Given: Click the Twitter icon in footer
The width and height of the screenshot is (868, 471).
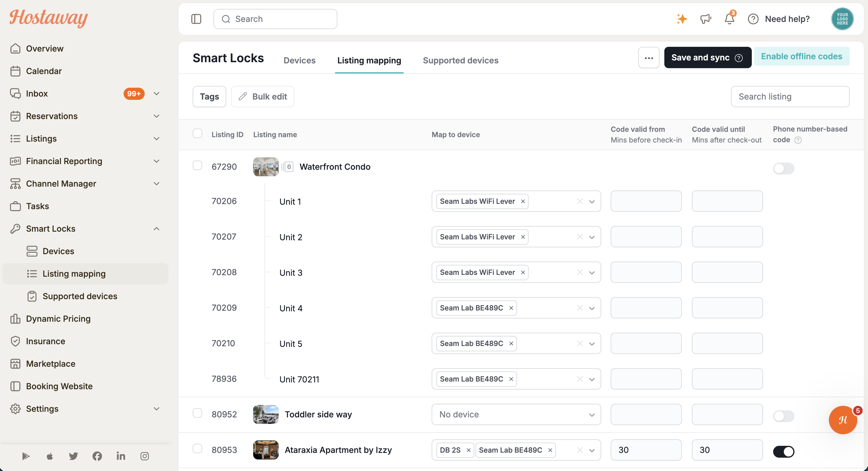Looking at the screenshot, I should [x=73, y=456].
